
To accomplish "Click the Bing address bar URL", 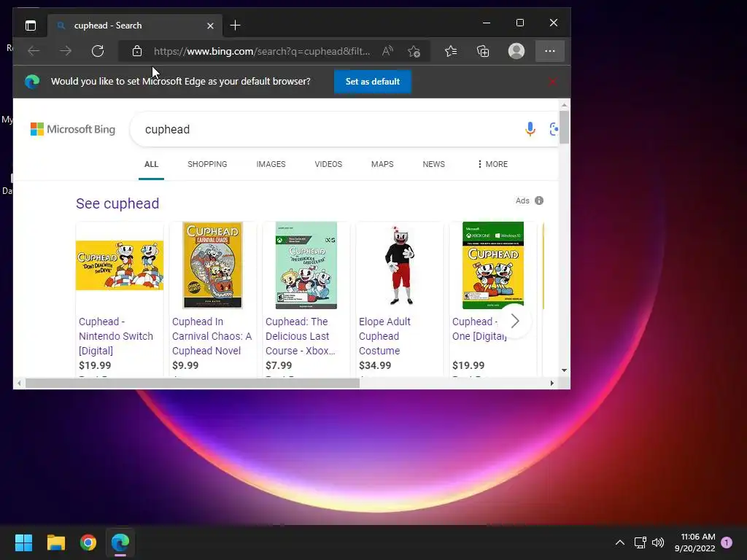I will (x=262, y=52).
